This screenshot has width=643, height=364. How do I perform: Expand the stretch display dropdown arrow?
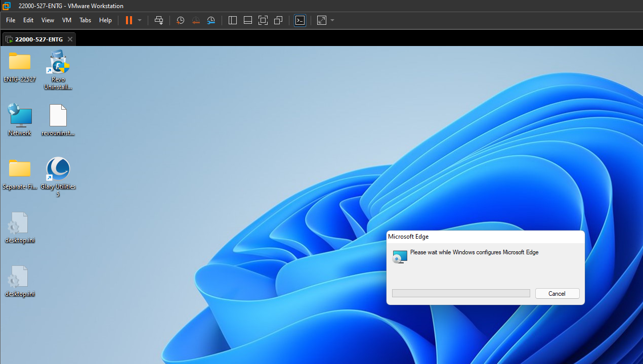332,20
